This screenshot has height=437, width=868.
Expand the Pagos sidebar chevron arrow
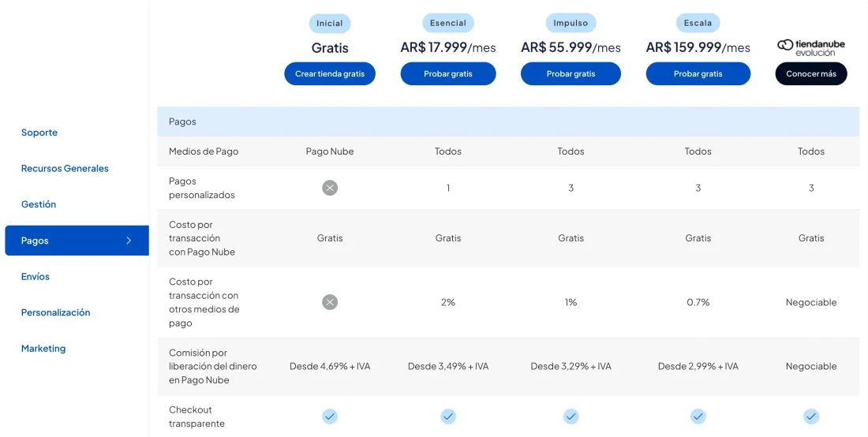129,241
